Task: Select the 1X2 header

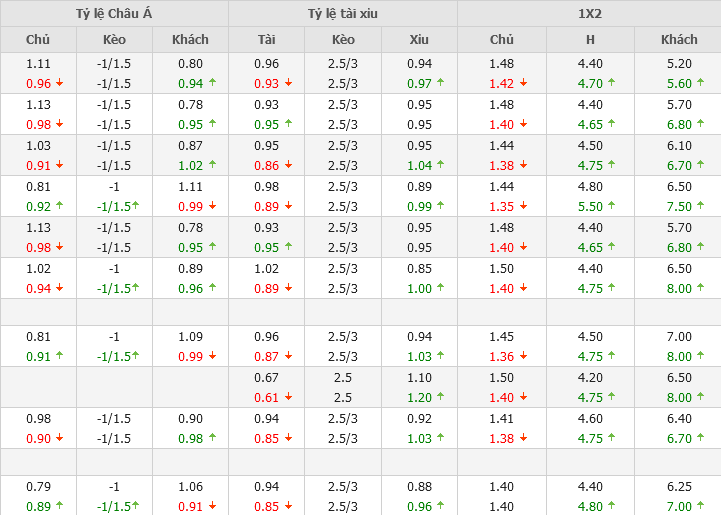Action: pos(589,13)
